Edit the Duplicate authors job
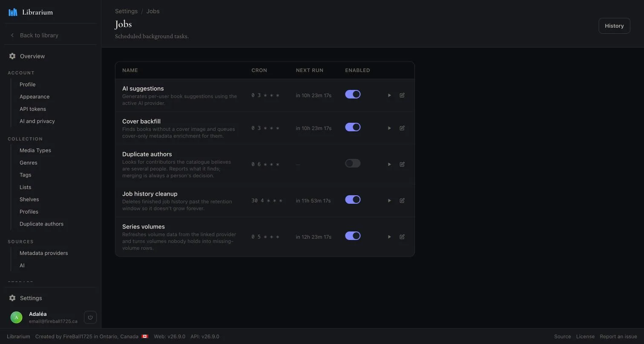The height and width of the screenshot is (344, 644). point(402,165)
